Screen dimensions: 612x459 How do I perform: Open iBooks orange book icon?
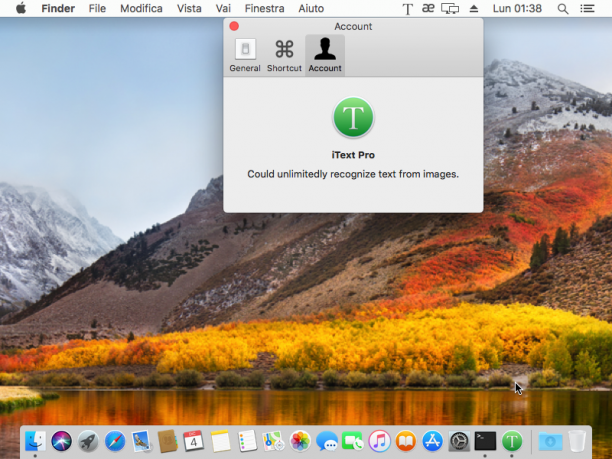pos(406,441)
